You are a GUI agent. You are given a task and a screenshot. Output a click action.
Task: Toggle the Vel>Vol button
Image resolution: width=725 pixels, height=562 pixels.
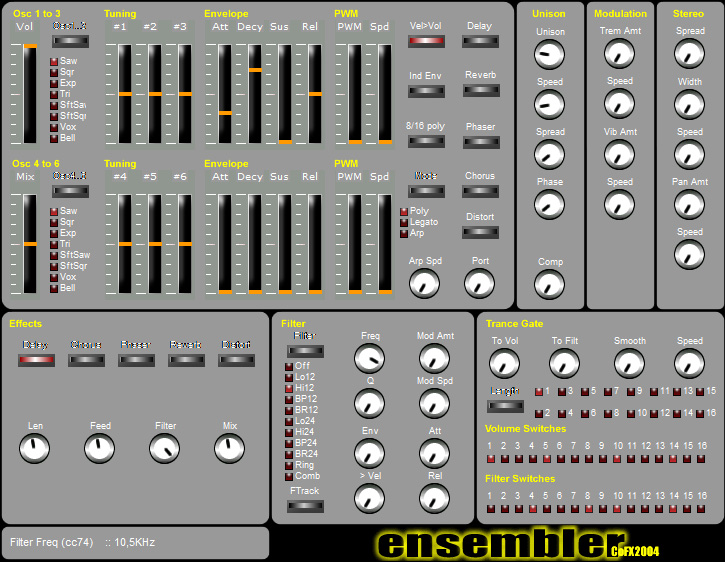tap(426, 41)
